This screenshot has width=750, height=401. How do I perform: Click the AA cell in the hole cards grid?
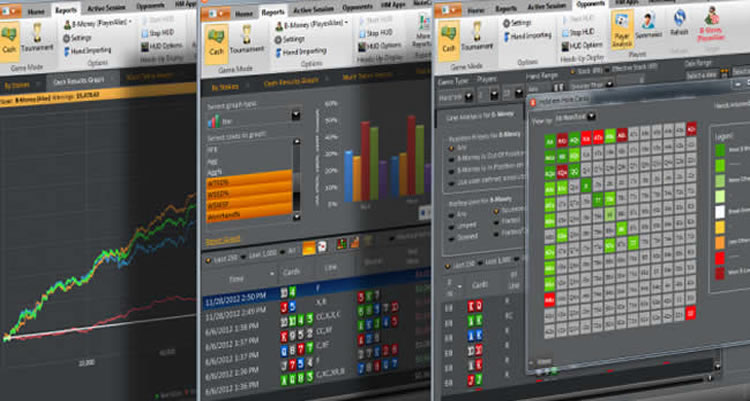click(x=549, y=139)
